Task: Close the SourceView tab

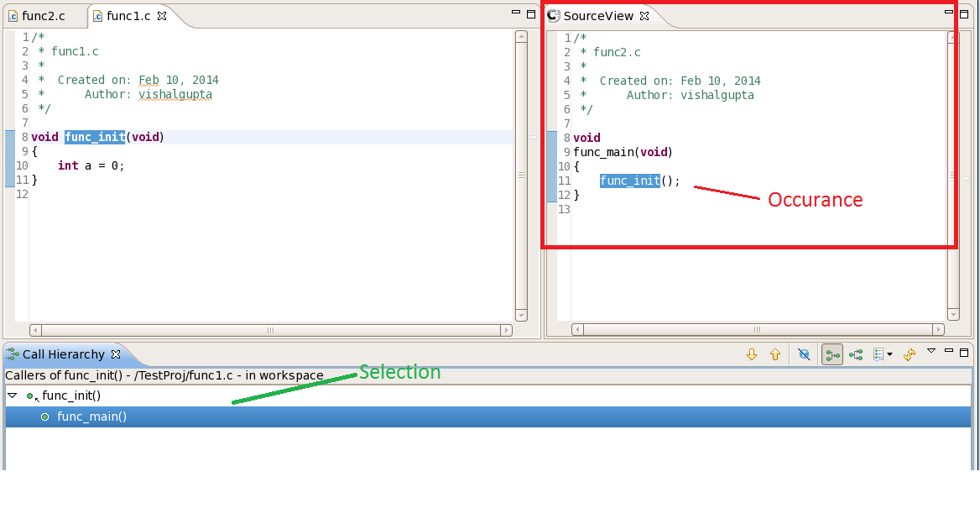Action: [644, 16]
